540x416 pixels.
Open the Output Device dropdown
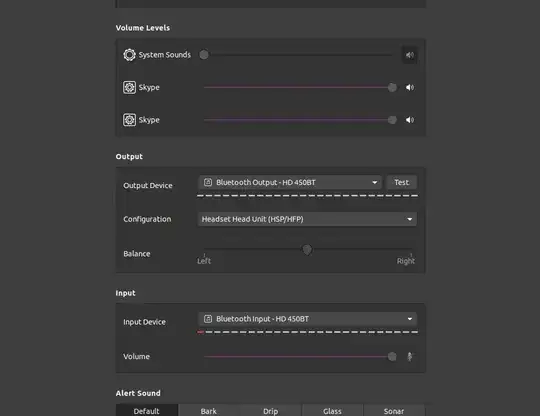(290, 182)
